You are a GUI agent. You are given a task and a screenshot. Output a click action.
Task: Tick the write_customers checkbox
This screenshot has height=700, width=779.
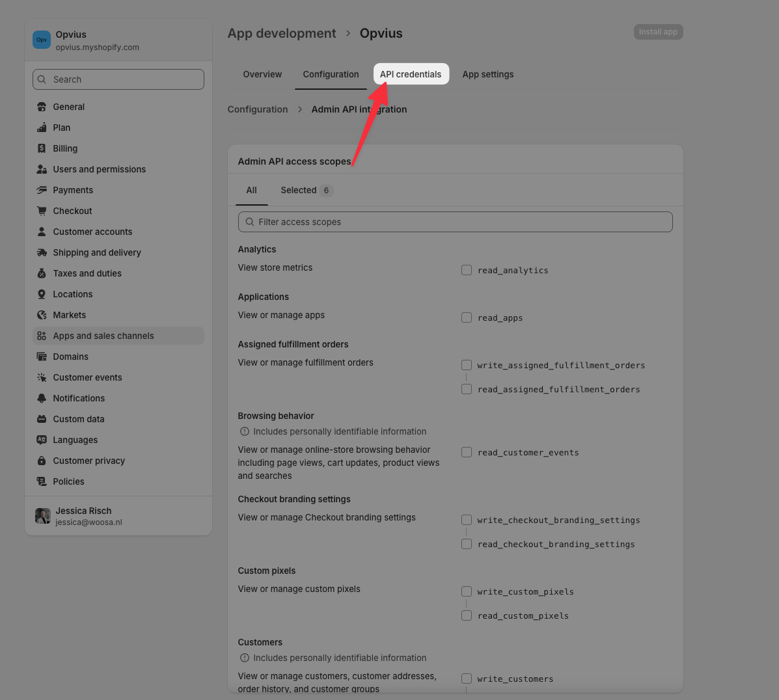tap(467, 679)
